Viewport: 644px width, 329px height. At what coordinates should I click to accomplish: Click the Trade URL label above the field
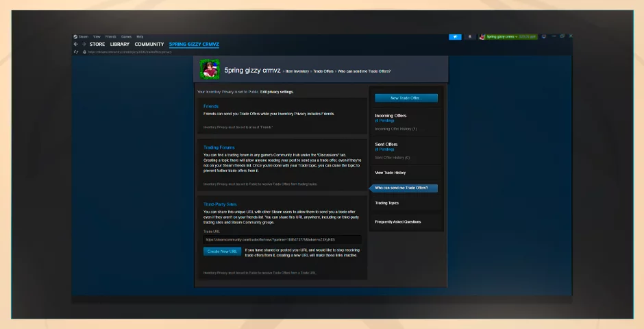tap(212, 232)
